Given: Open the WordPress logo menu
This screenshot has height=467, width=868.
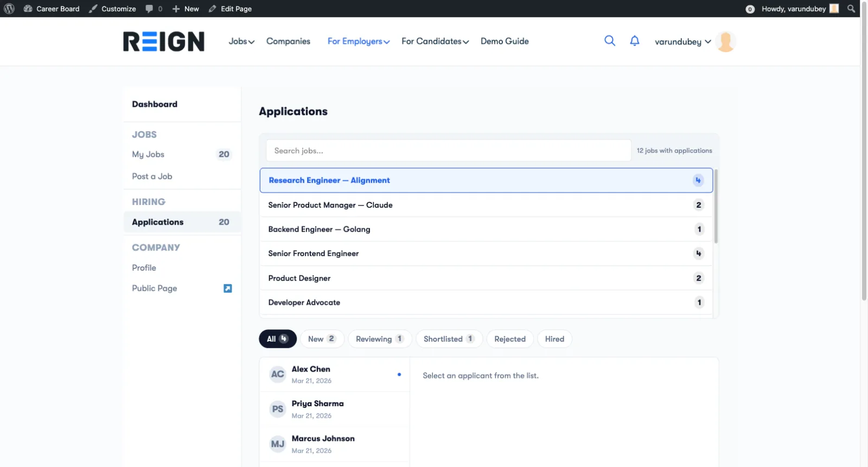Looking at the screenshot, I should 9,9.
